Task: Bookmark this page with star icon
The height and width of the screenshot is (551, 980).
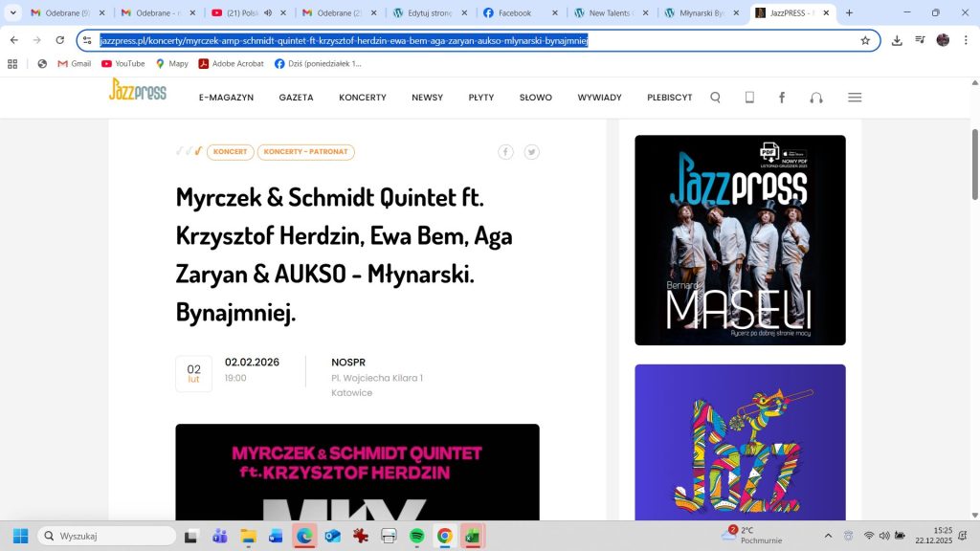Action: (x=865, y=40)
